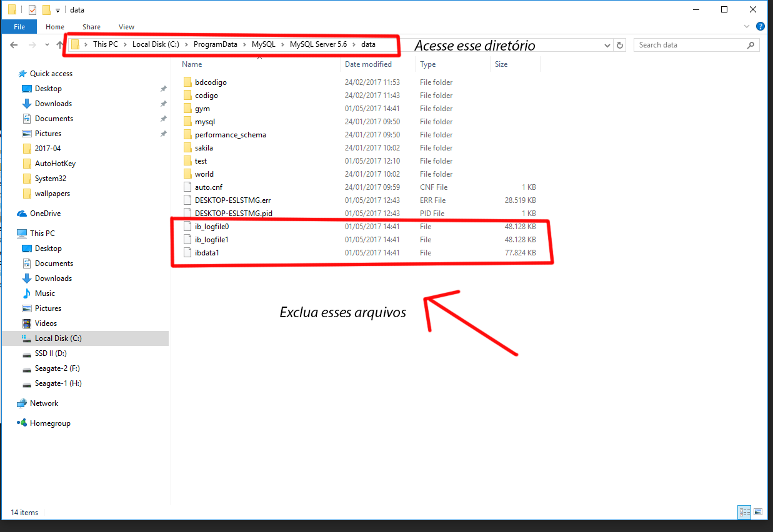Switch to the View ribbon tab
Screen dimensions: 773x532
click(126, 27)
